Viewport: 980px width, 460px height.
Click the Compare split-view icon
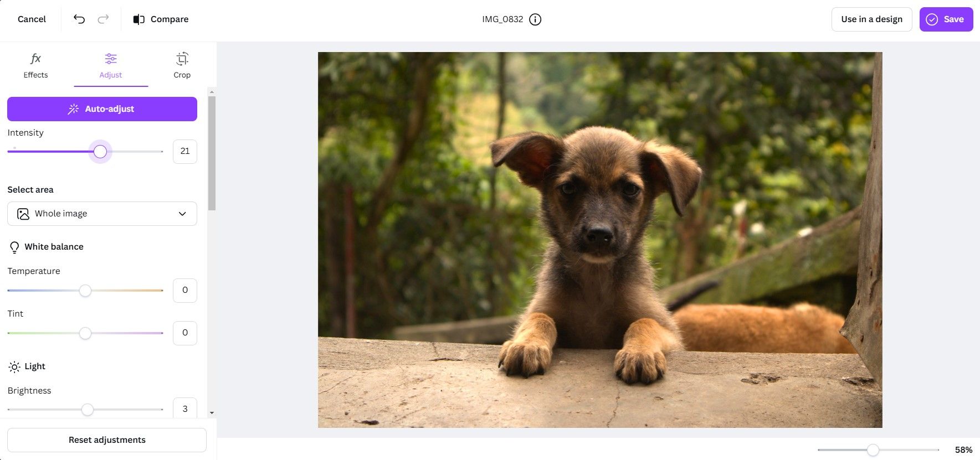pyautogui.click(x=138, y=19)
